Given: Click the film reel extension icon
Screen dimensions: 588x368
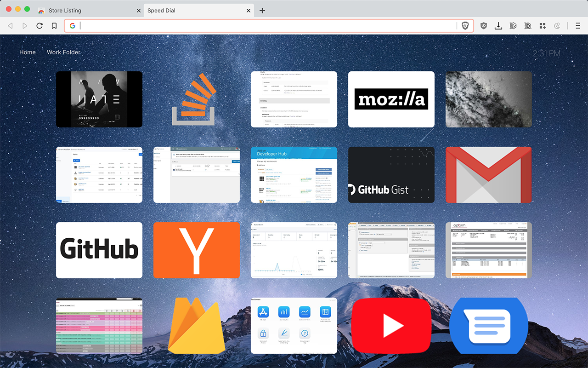Looking at the screenshot, I should click(x=528, y=26).
